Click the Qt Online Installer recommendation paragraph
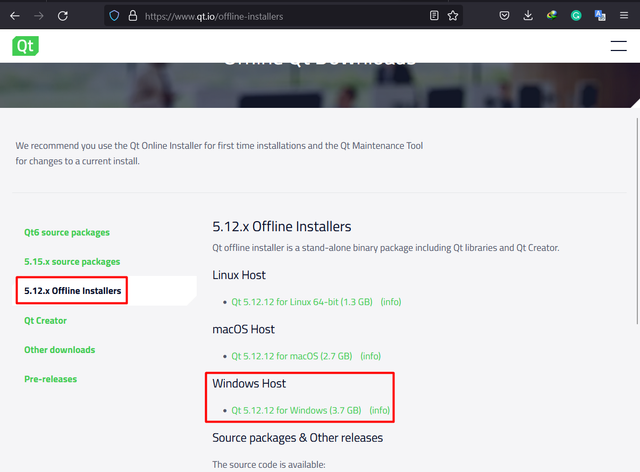The height and width of the screenshot is (472, 640). (x=219, y=153)
